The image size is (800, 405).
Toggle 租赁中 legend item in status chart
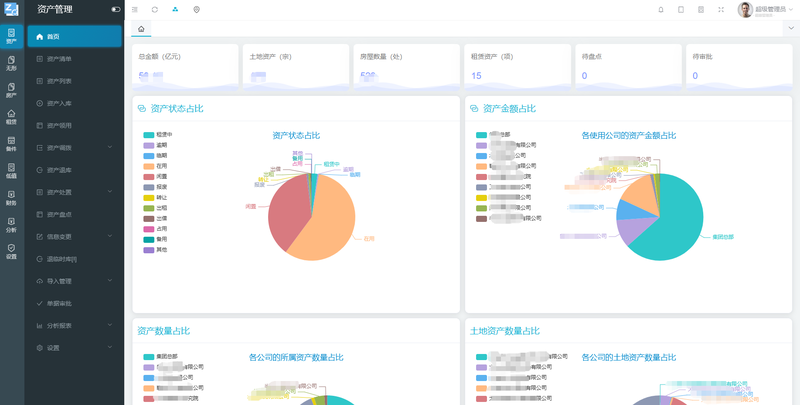pyautogui.click(x=158, y=135)
